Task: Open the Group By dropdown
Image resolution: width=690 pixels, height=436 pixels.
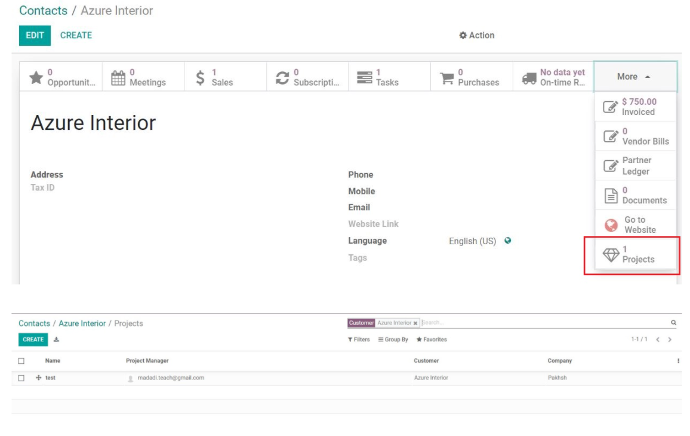Action: (393, 340)
